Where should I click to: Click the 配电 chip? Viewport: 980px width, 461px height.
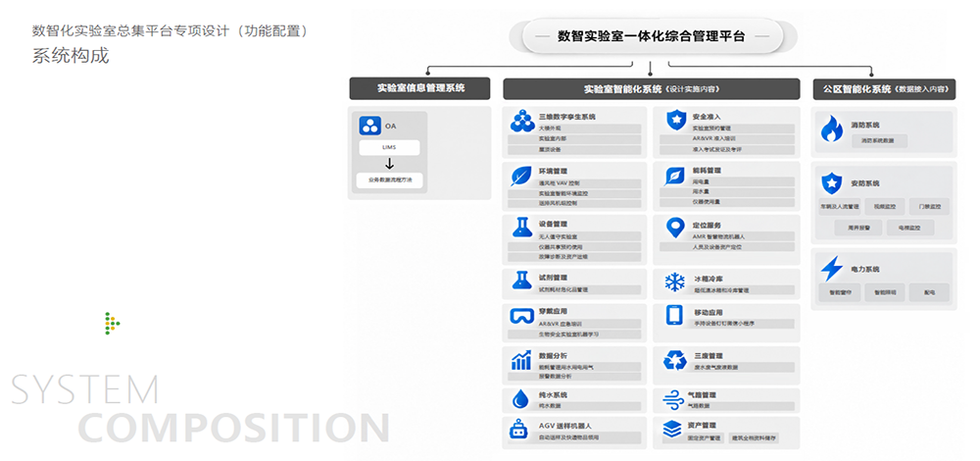click(931, 292)
